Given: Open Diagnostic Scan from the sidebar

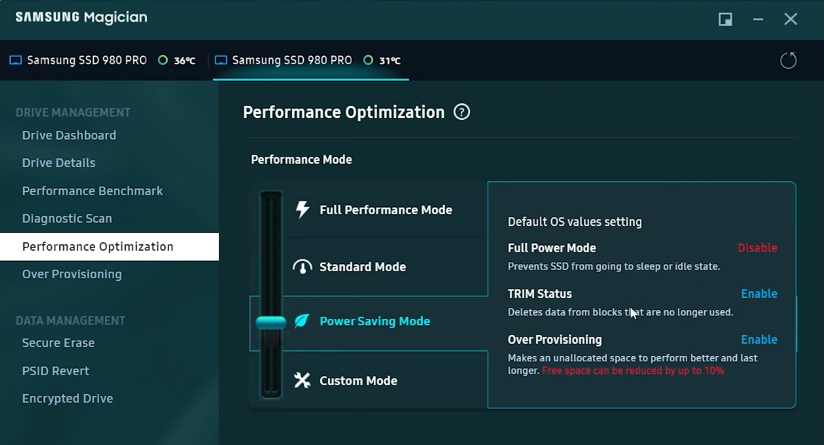Looking at the screenshot, I should [67, 219].
